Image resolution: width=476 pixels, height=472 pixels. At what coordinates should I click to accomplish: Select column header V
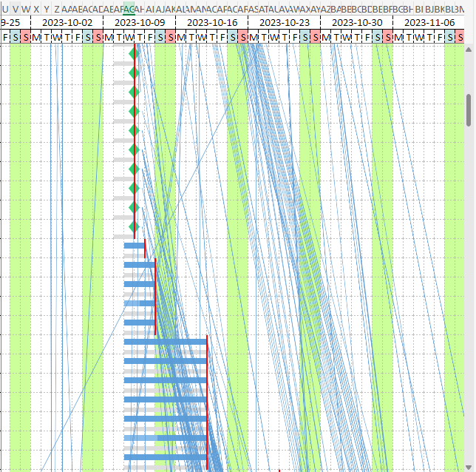16,10
